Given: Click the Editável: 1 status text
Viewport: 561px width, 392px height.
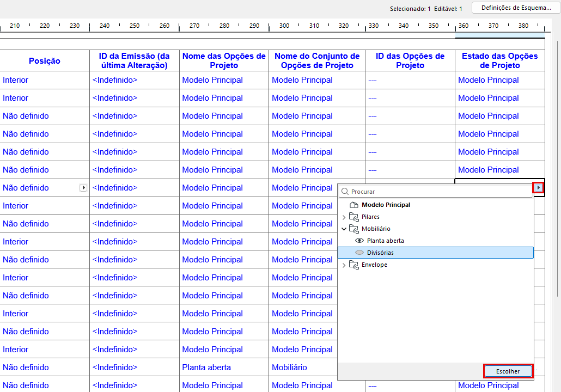Looking at the screenshot, I should tap(448, 9).
